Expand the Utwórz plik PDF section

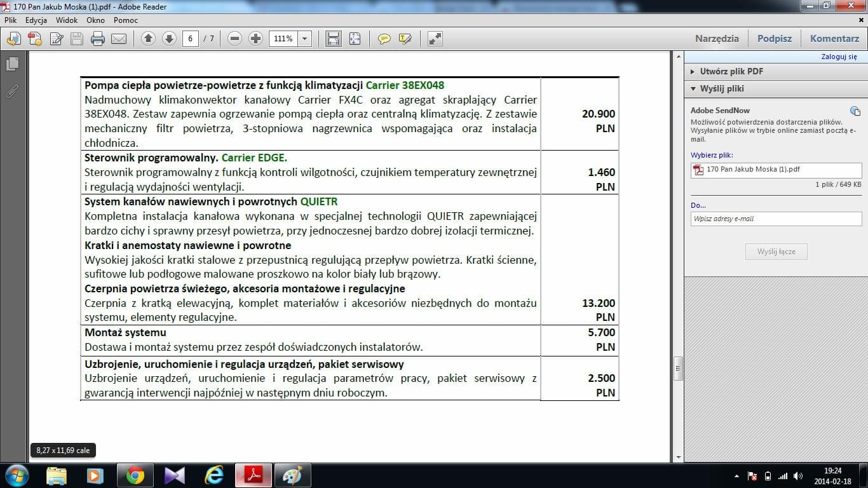[x=776, y=72]
